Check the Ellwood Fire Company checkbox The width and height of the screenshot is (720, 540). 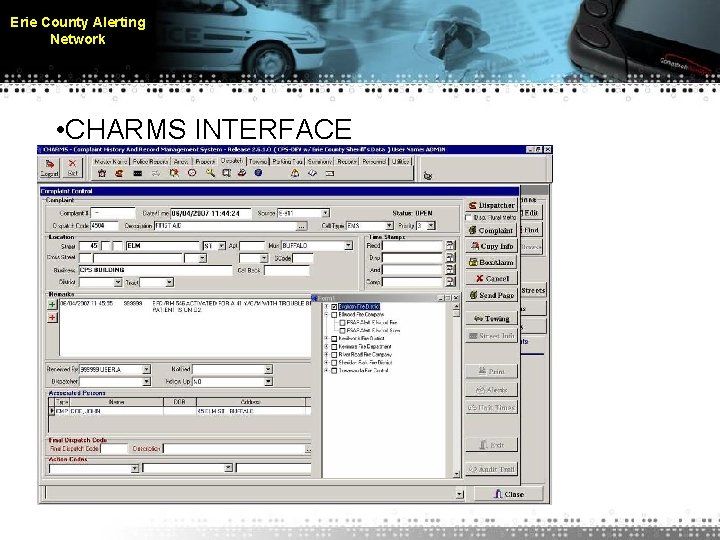(x=334, y=315)
